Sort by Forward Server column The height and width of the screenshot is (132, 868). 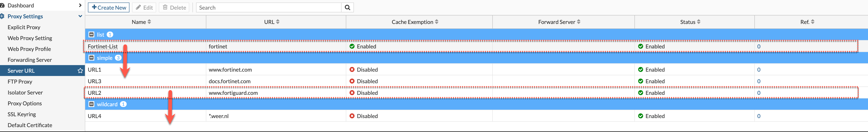coord(578,22)
